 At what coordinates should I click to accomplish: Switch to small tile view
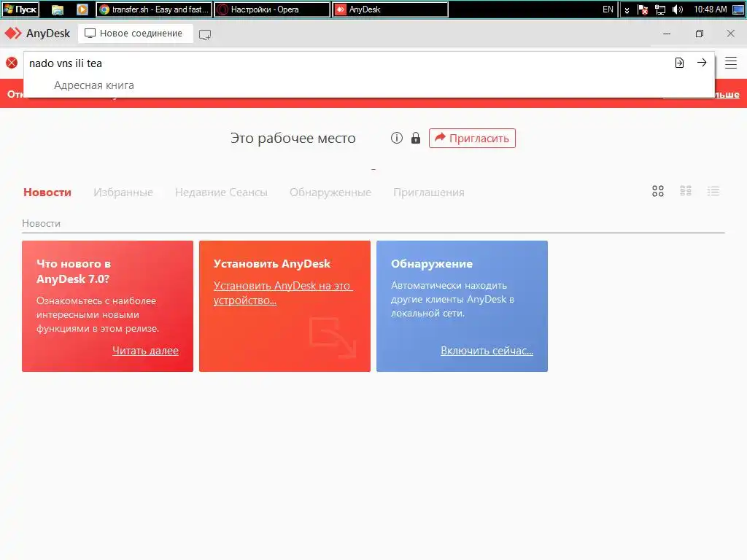[x=686, y=191]
